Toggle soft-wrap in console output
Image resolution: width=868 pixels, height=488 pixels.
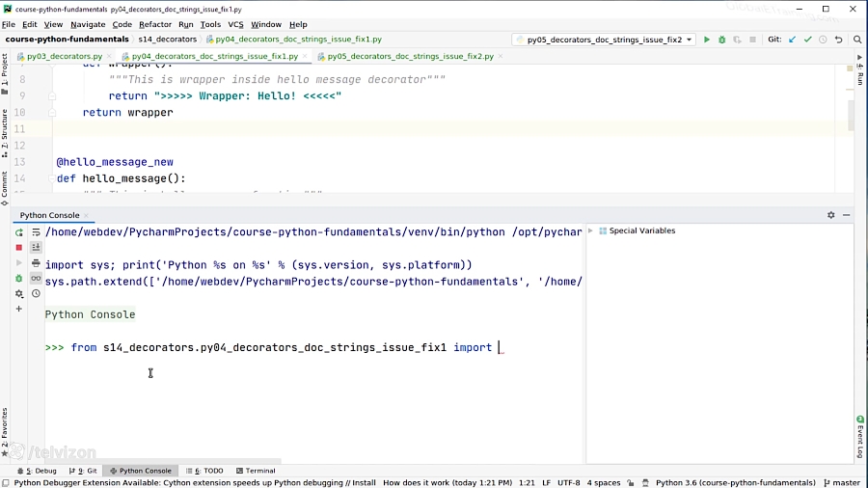click(36, 232)
